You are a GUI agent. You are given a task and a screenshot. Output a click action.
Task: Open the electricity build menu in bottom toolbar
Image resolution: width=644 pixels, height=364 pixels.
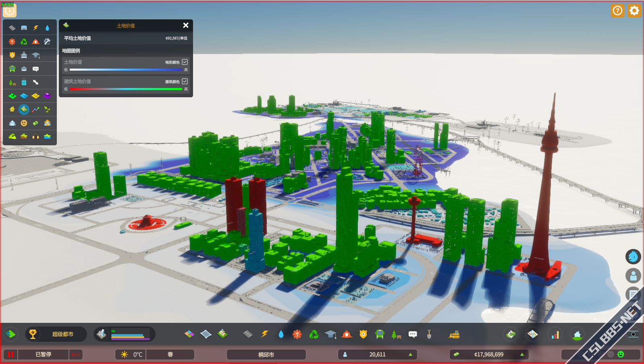point(264,334)
